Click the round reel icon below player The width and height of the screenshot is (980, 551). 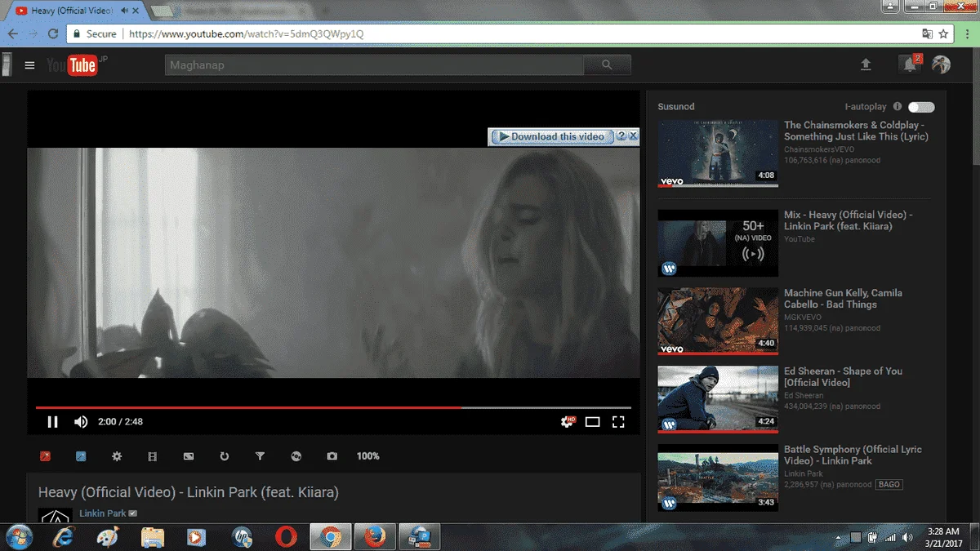pyautogui.click(x=296, y=456)
